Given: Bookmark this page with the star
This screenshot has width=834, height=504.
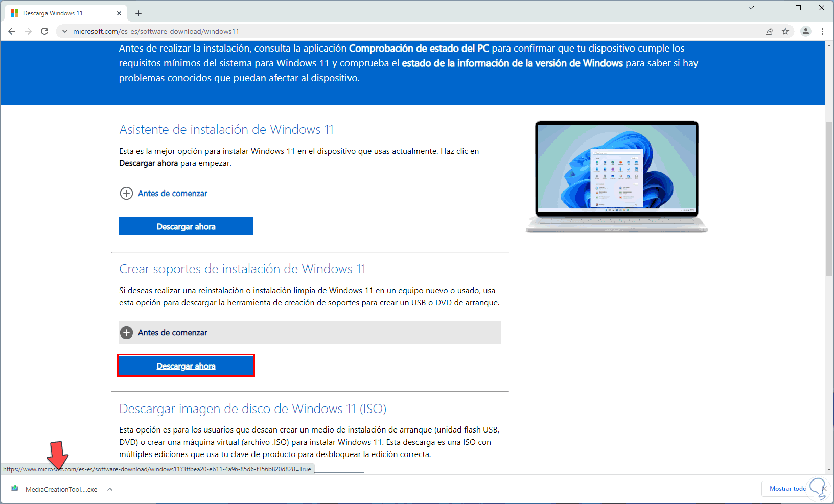Looking at the screenshot, I should click(785, 31).
